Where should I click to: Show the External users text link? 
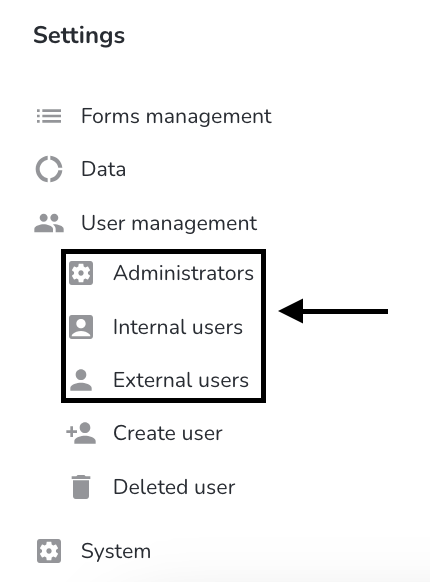point(181,380)
